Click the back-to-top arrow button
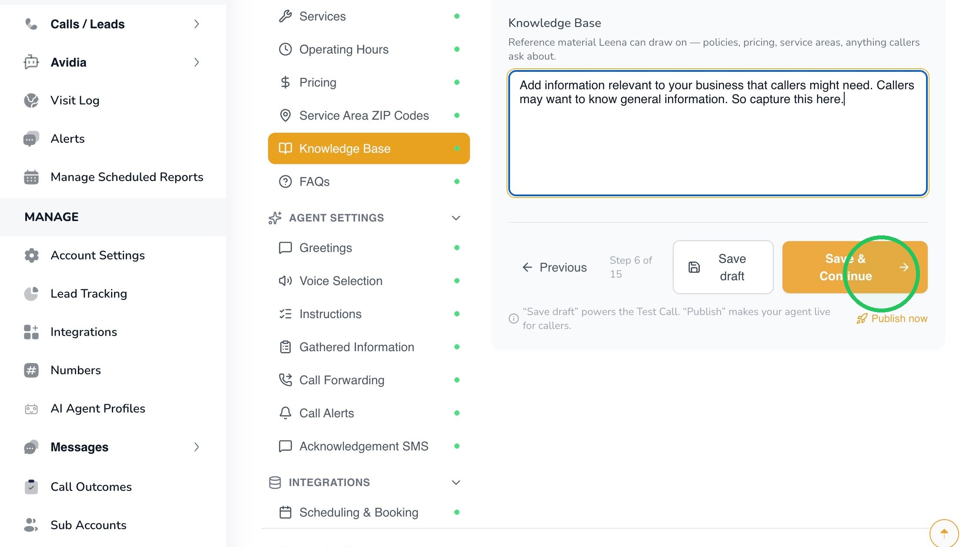Viewport: 980px width, 547px height. coord(944,533)
